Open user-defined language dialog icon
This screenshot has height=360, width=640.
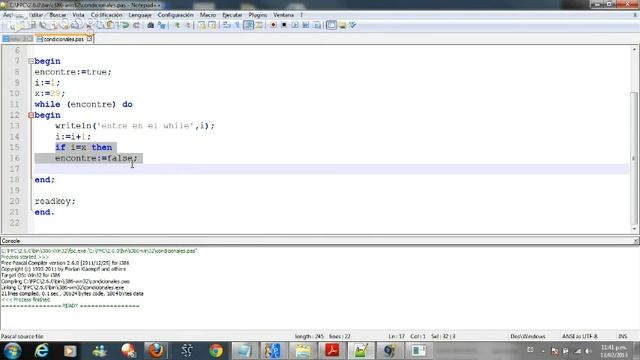[259, 25]
